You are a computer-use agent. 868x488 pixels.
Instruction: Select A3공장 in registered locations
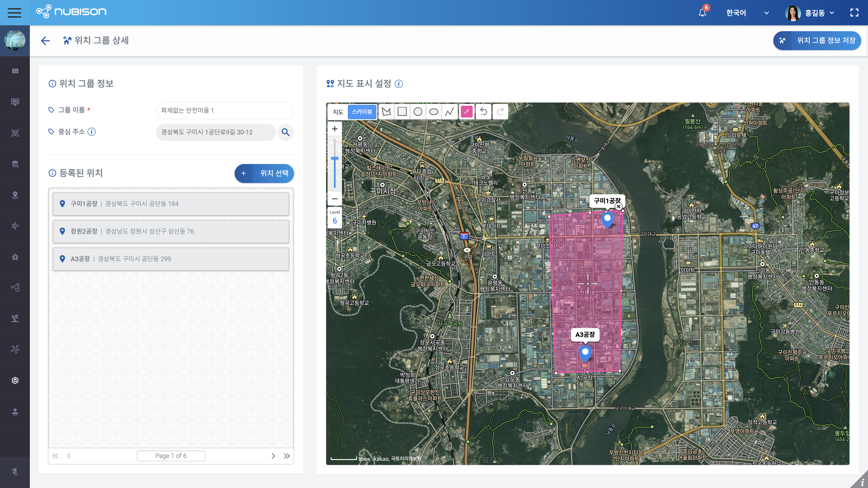click(171, 259)
